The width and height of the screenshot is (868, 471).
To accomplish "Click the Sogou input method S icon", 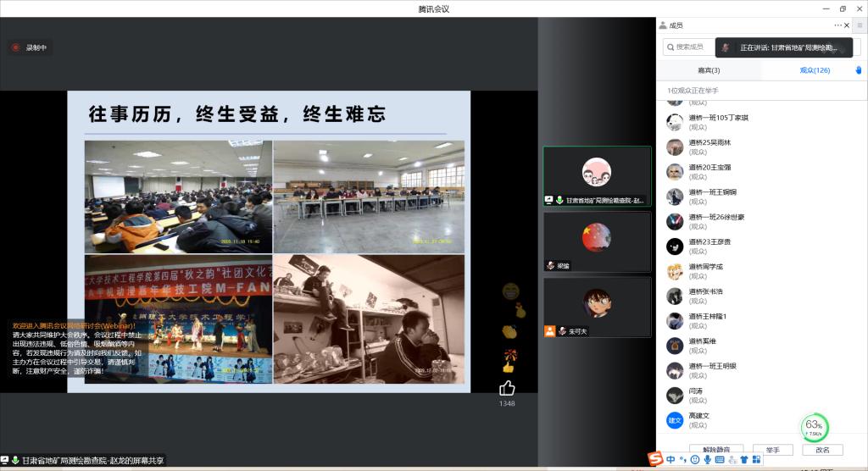I will 655,459.
